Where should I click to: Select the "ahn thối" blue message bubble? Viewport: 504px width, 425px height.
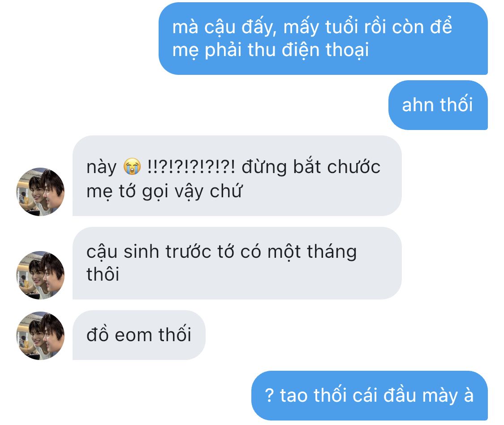[x=438, y=105]
